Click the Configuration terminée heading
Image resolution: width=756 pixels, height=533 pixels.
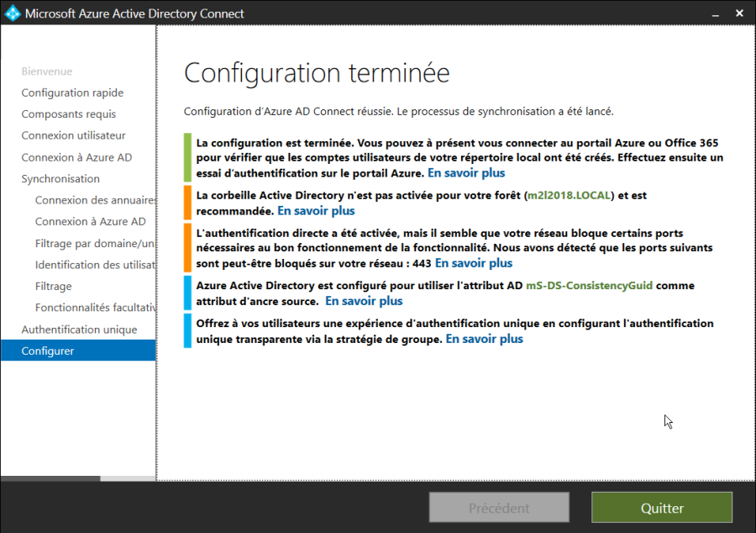click(x=317, y=73)
